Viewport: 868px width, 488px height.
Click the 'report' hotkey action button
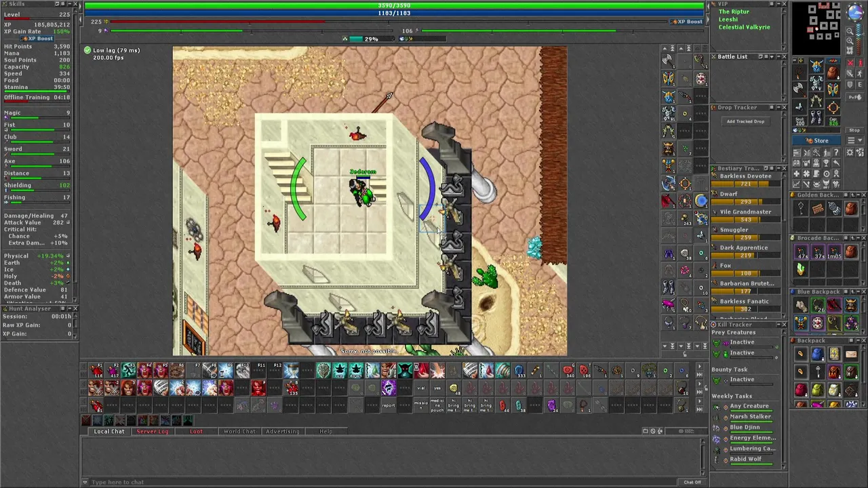(388, 405)
